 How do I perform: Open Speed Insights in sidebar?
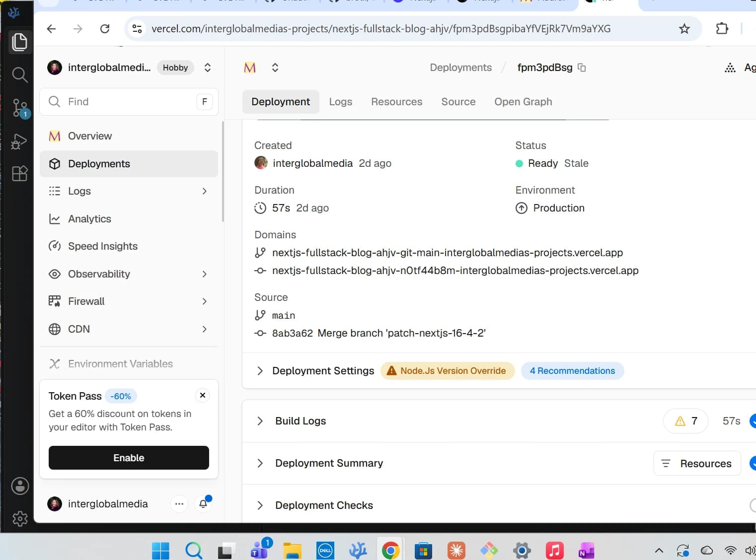coord(129,246)
